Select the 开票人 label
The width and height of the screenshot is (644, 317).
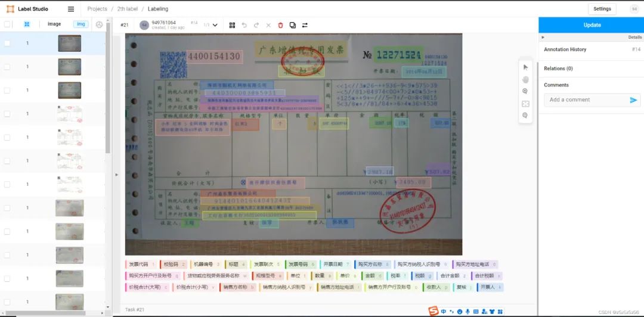click(x=490, y=287)
